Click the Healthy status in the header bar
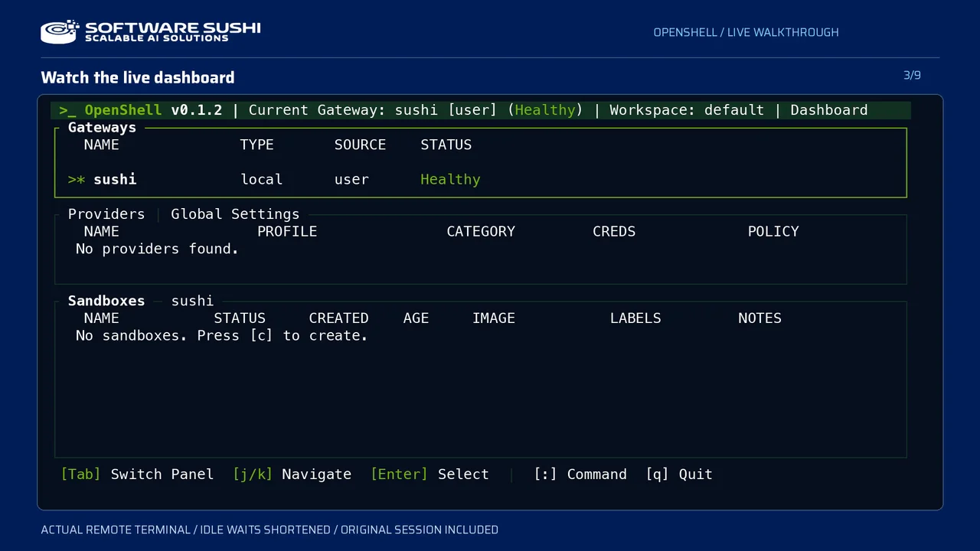Screen dimensions: 980x551 (x=545, y=110)
